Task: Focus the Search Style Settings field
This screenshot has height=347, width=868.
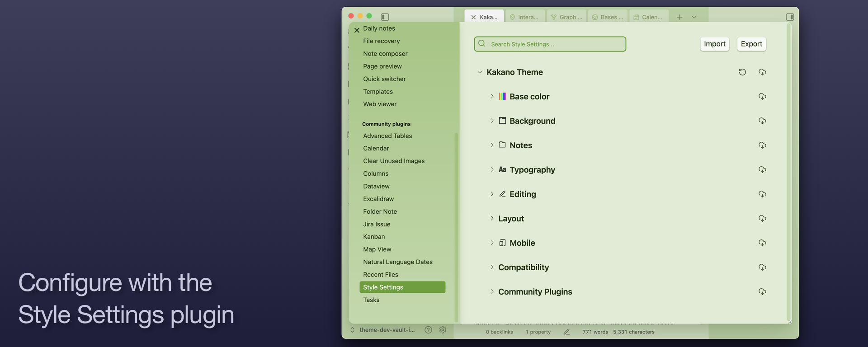Action: [550, 44]
